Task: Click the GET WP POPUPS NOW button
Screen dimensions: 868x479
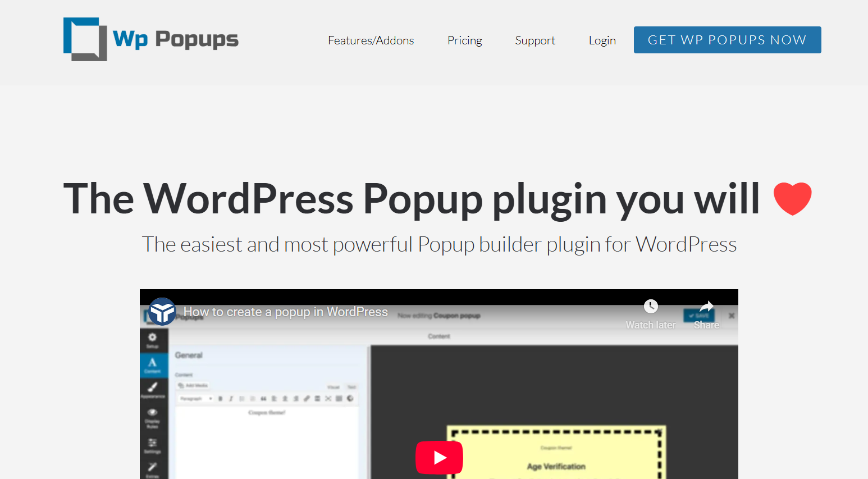Action: [727, 40]
